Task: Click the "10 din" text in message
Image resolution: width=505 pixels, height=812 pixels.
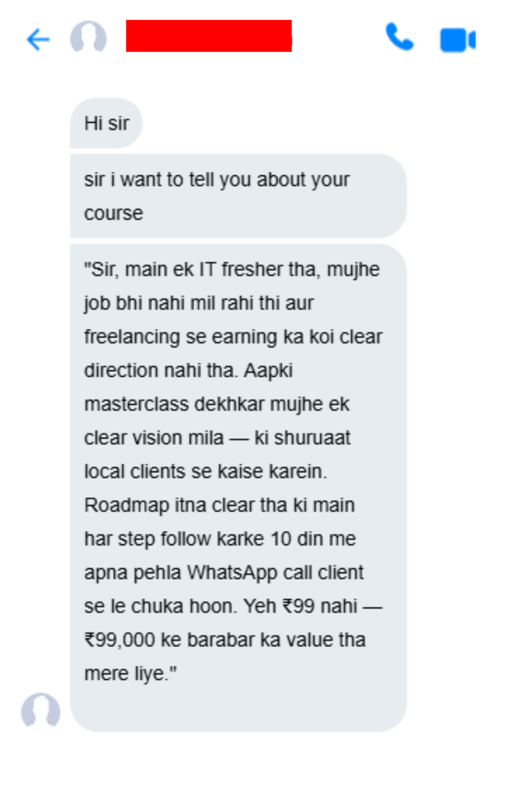Action: tap(296, 539)
